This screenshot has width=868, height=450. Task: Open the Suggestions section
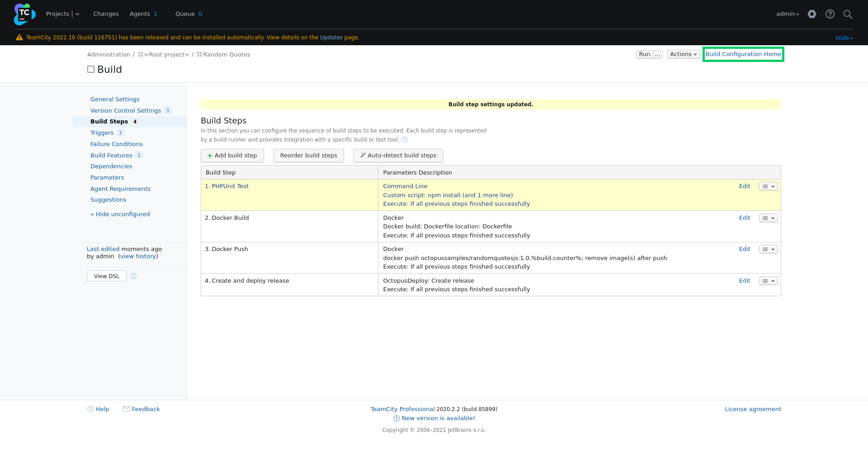point(108,199)
